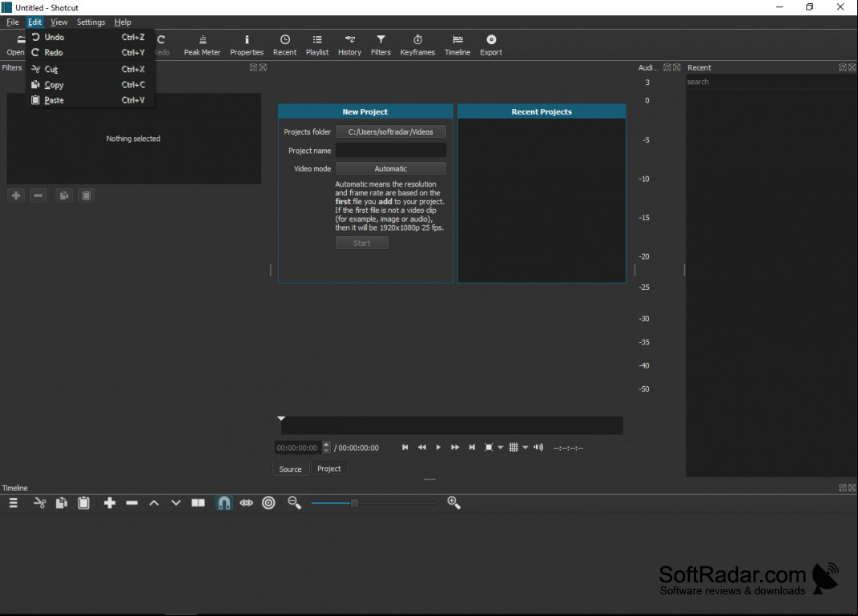Click the Start button
Screen dimensions: 858x616
[361, 243]
